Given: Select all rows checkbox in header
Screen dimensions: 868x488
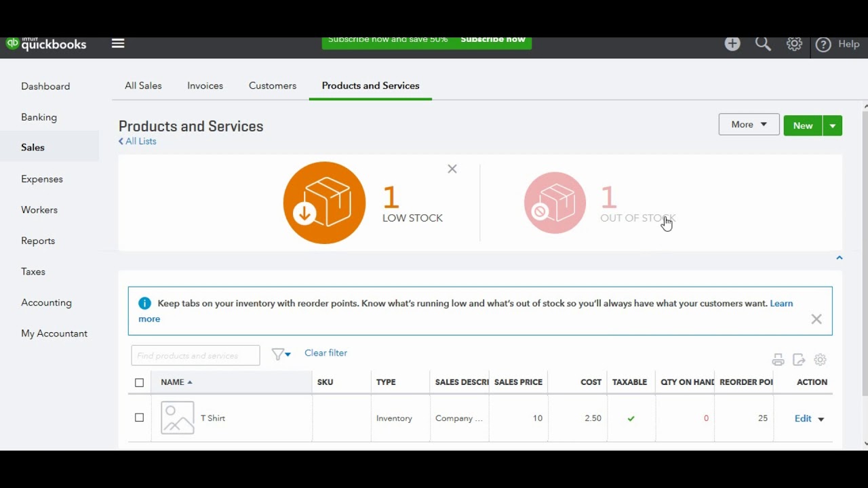Looking at the screenshot, I should [x=139, y=382].
